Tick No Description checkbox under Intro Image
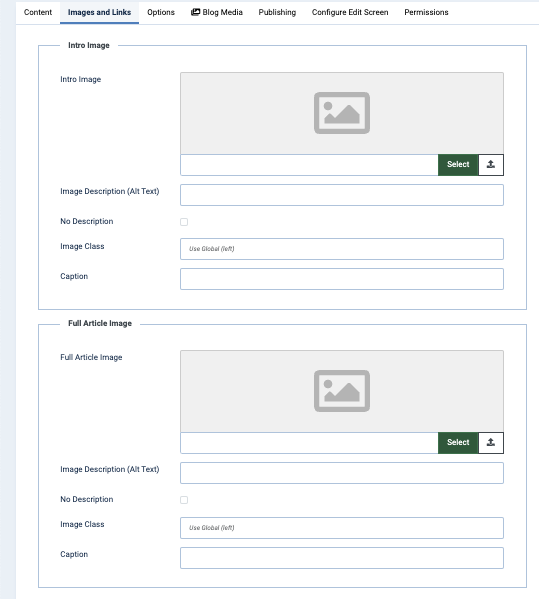Image resolution: width=539 pixels, height=599 pixels. pyautogui.click(x=184, y=222)
